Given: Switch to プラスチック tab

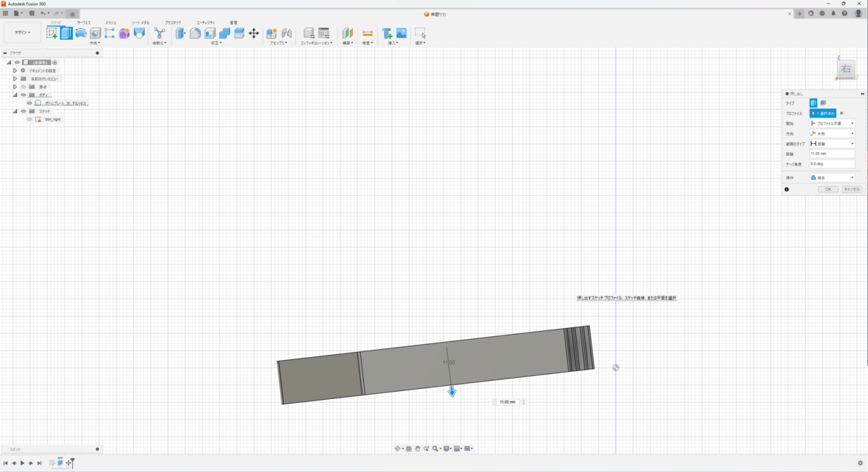Looking at the screenshot, I should click(x=174, y=22).
